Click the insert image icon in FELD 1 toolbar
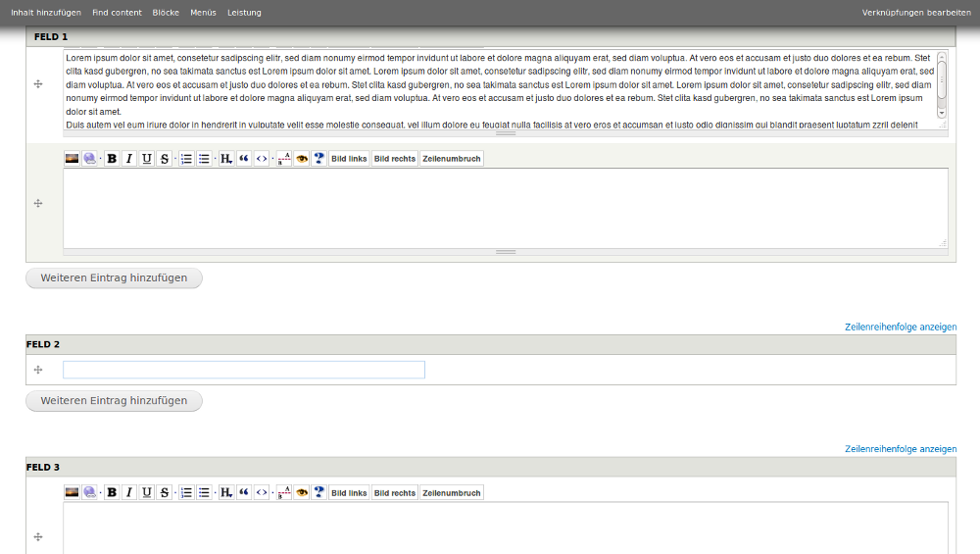 click(x=72, y=159)
